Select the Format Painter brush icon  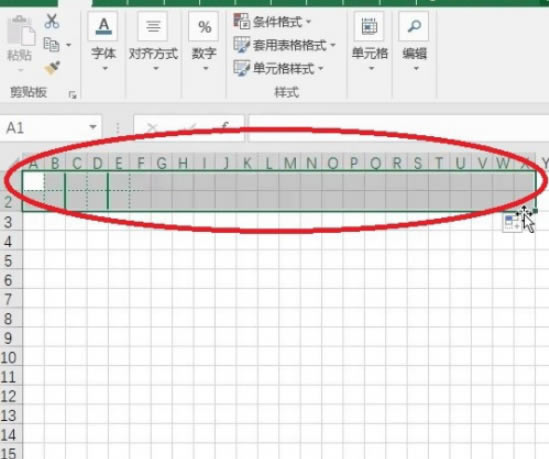pos(52,68)
